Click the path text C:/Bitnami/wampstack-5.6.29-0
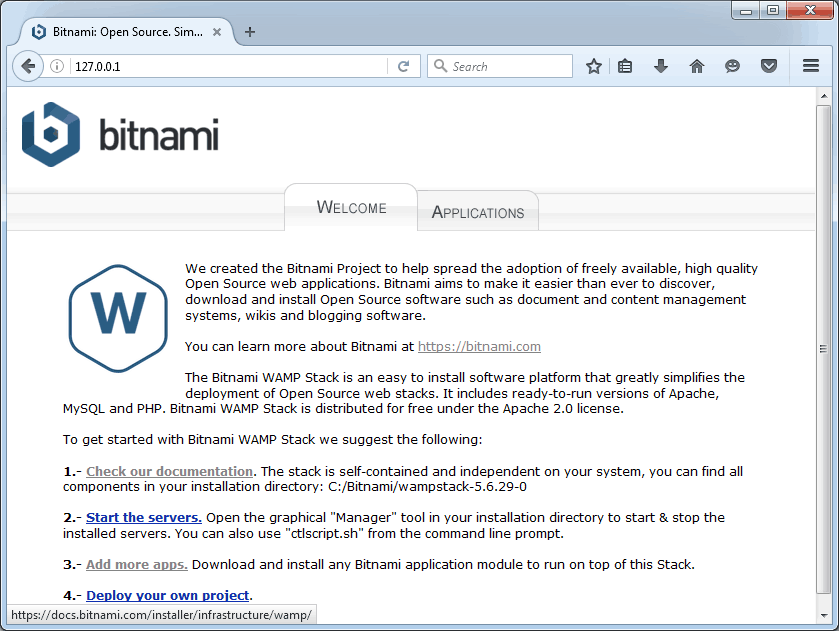839x631 pixels. pyautogui.click(x=427, y=486)
